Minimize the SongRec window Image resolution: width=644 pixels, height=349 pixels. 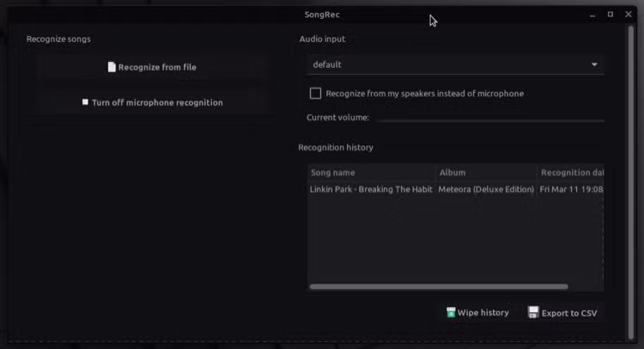pos(592,15)
